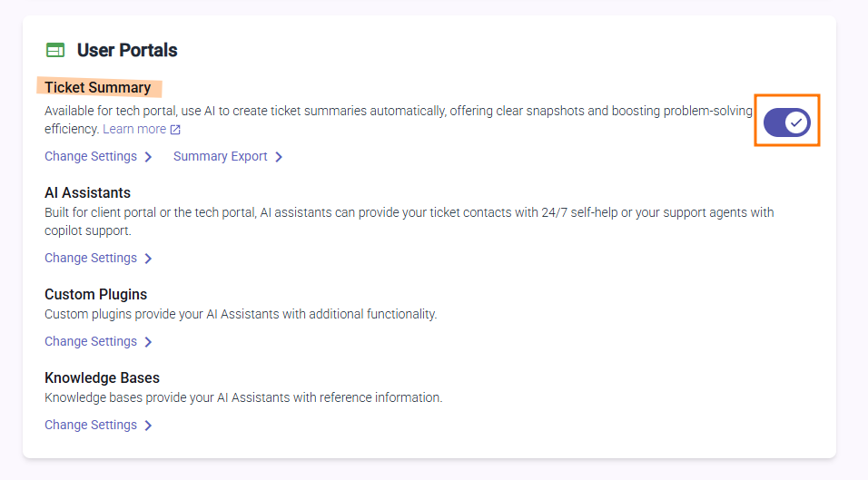
Task: Open Change Settings under Custom Plugins
Action: pos(91,341)
